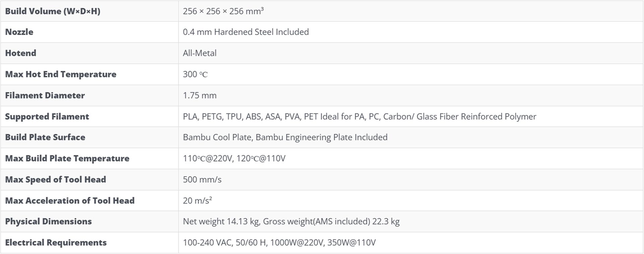The height and width of the screenshot is (254, 644).
Task: Click the Filament Diameter label
Action: pyautogui.click(x=45, y=96)
